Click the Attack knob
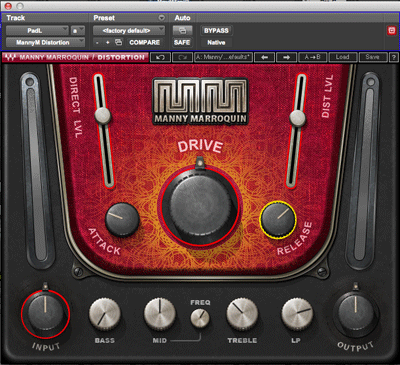The height and width of the screenshot is (365, 400). [122, 219]
